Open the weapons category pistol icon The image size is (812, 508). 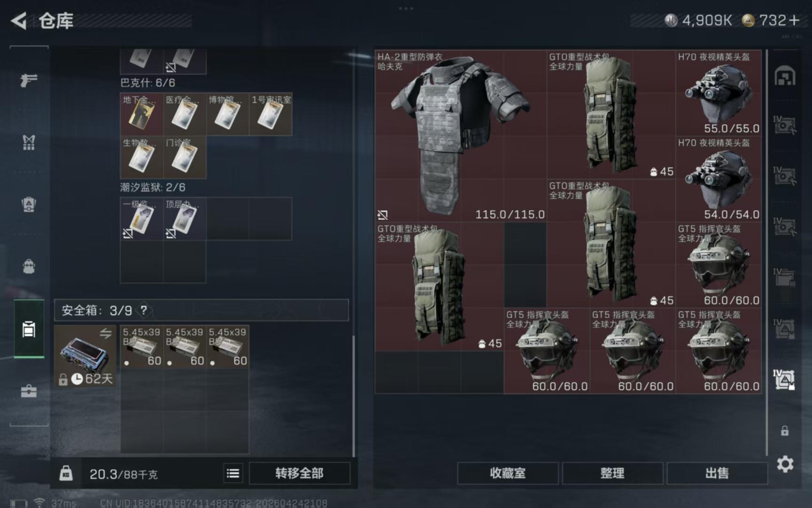29,80
